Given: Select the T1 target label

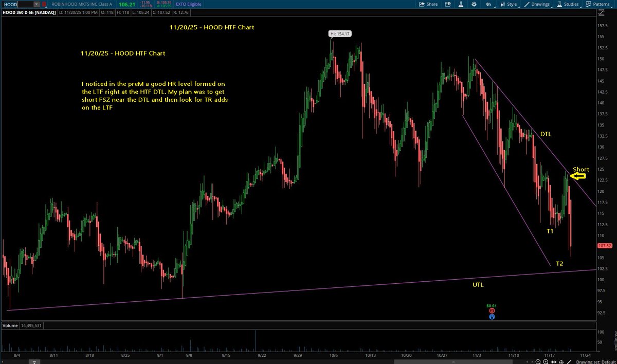Looking at the screenshot, I should coord(550,231).
